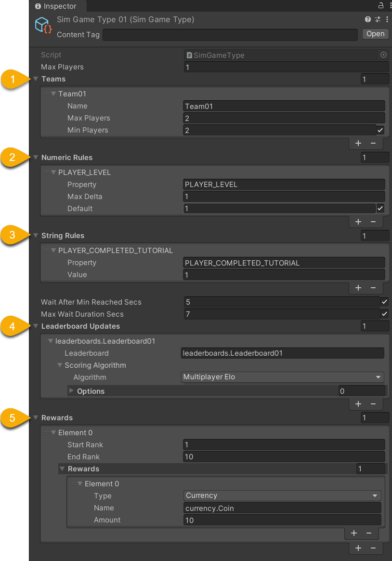
Task: Remove a Numeric Rules entry with the minus button
Action: click(373, 222)
